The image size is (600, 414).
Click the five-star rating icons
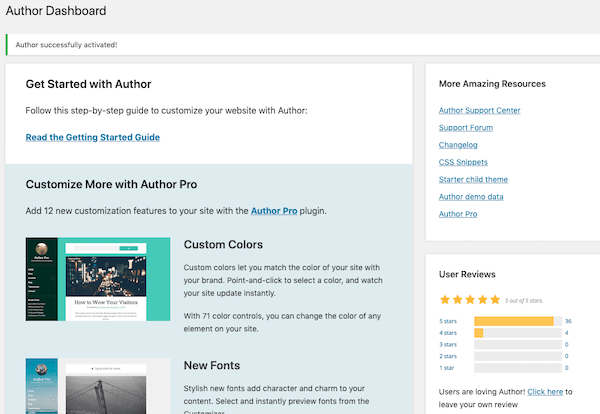[x=470, y=300]
